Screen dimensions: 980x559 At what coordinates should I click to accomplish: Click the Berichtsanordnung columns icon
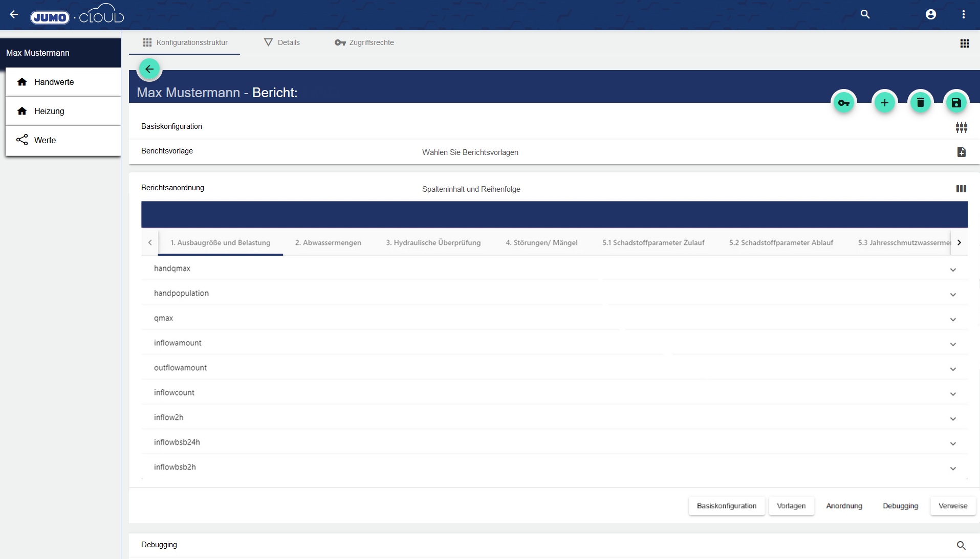click(961, 189)
